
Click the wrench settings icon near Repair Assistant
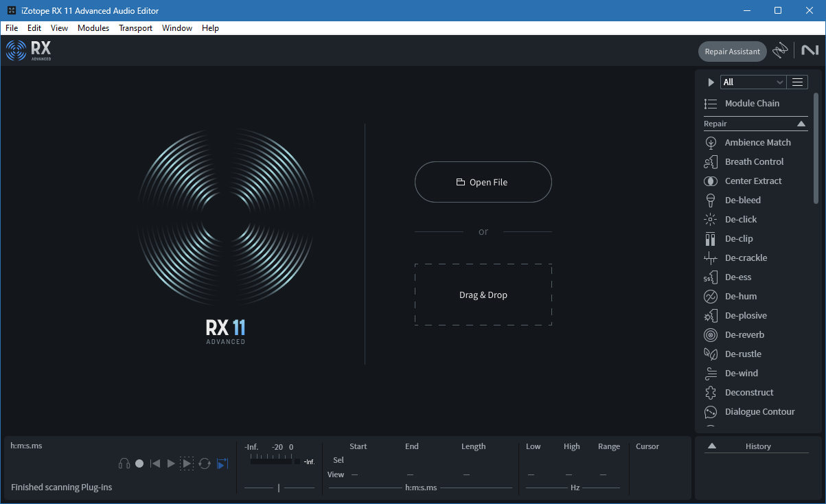point(781,50)
